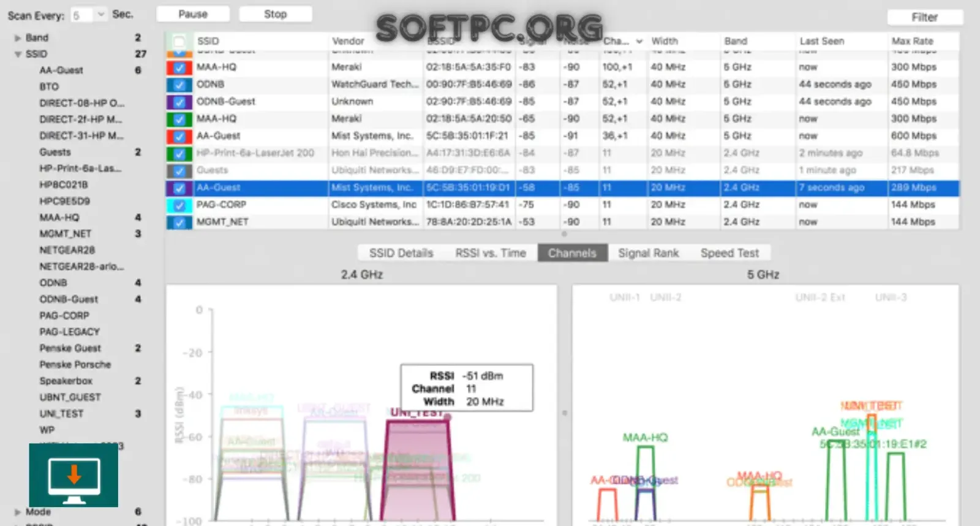Switch to the SSID Details tab

click(x=401, y=253)
